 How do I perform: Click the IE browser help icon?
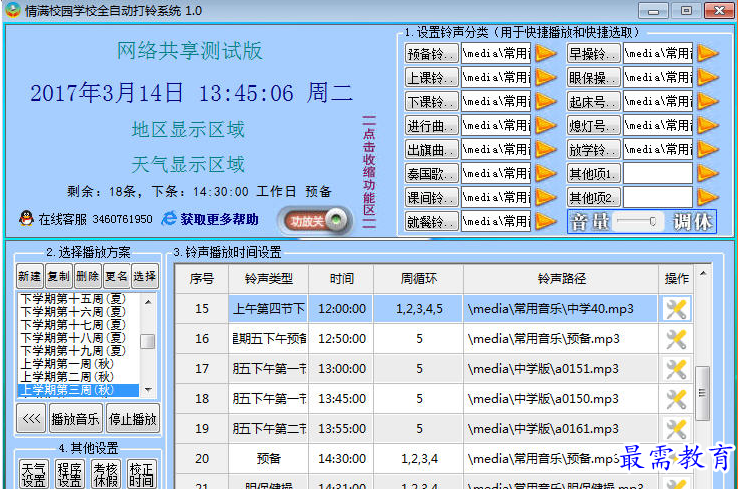pyautogui.click(x=169, y=219)
